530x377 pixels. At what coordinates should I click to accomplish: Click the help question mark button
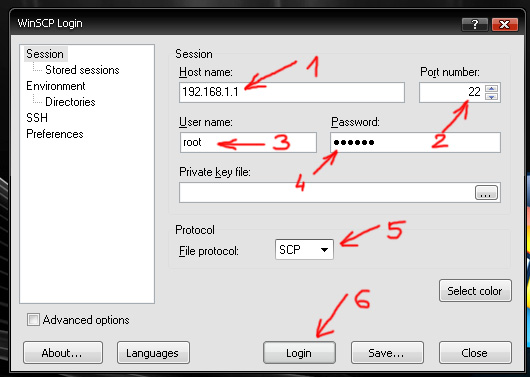tap(475, 24)
